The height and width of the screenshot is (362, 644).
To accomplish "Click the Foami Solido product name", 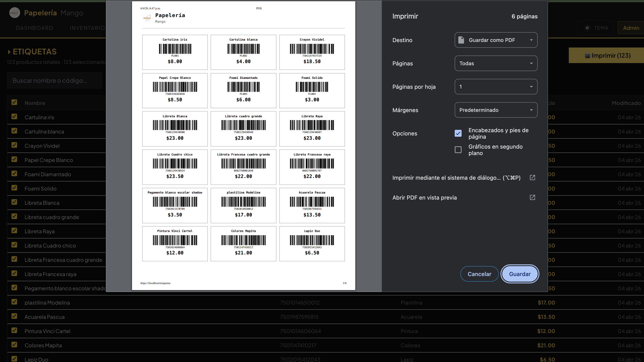I will [40, 189].
